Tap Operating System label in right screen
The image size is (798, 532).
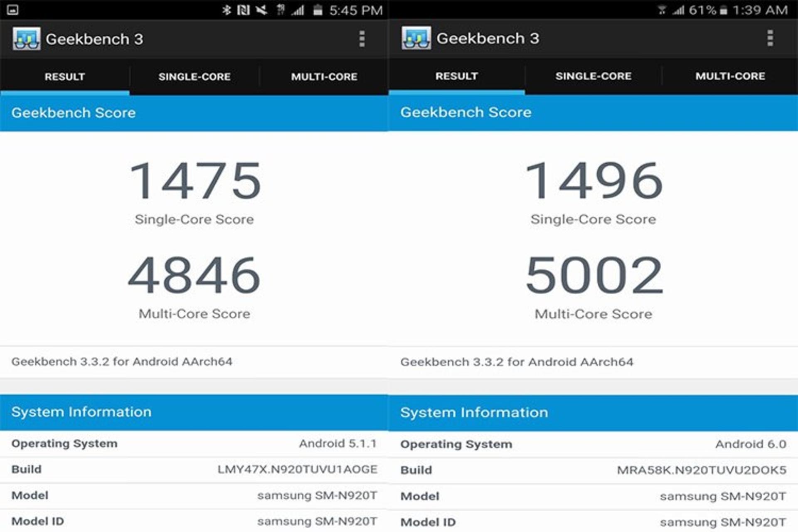456,445
